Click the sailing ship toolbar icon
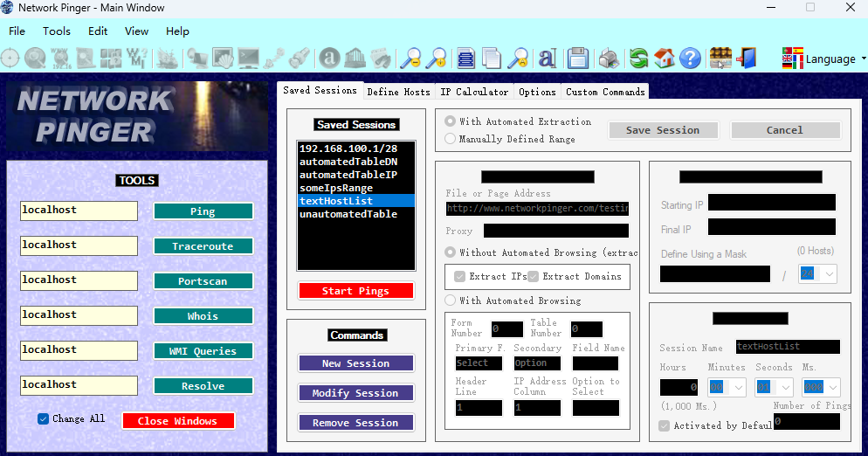 167,59
